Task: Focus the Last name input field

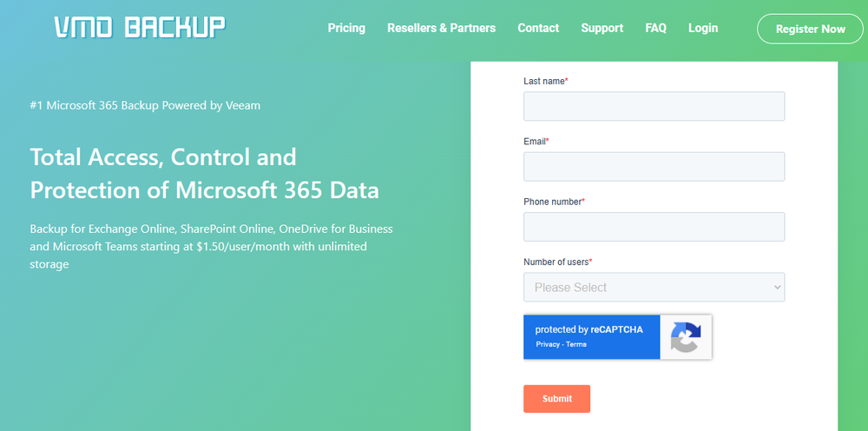Action: 654,106
